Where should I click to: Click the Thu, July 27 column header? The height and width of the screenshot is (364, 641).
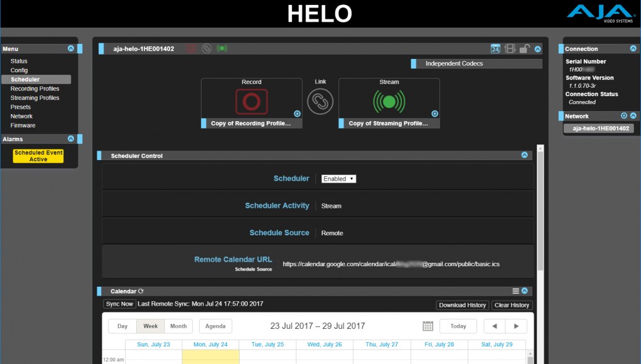tap(382, 345)
